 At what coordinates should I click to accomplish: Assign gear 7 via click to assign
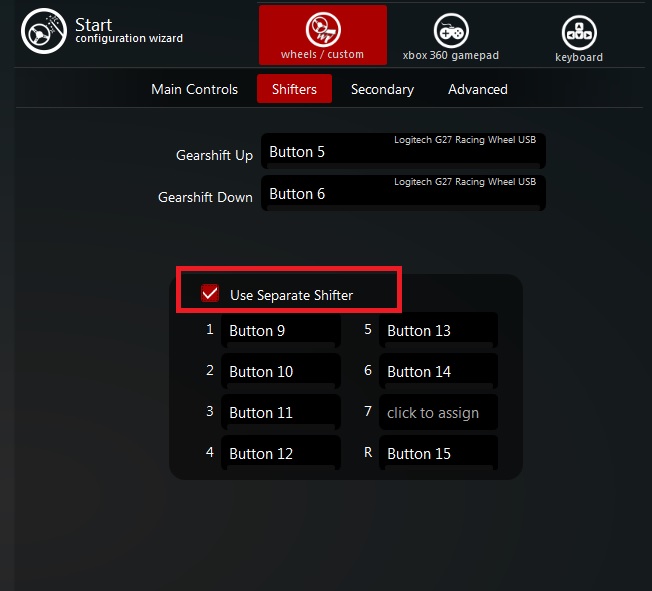pyautogui.click(x=438, y=413)
